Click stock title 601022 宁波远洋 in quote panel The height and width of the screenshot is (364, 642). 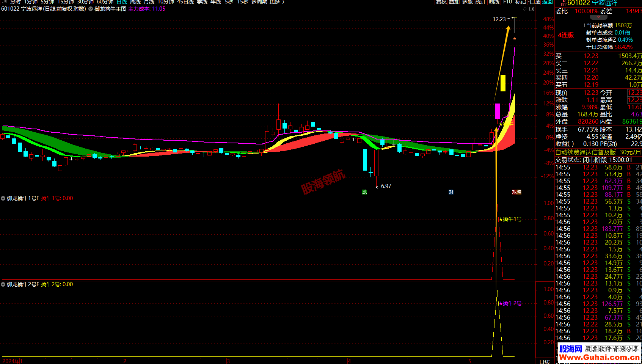click(x=592, y=3)
